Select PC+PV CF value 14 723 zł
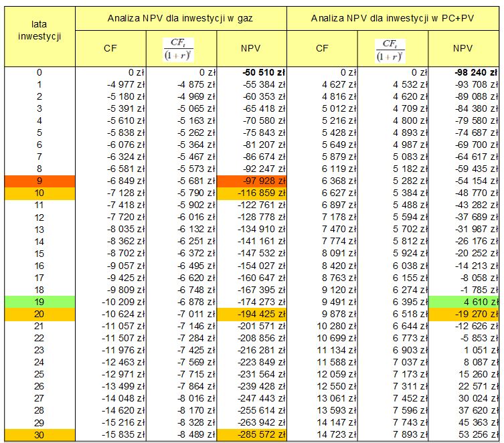Viewport: 504px width, 443px height. (337, 435)
